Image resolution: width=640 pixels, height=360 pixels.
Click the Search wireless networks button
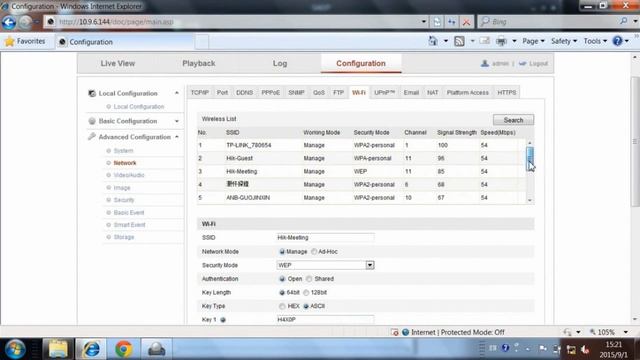pos(513,120)
